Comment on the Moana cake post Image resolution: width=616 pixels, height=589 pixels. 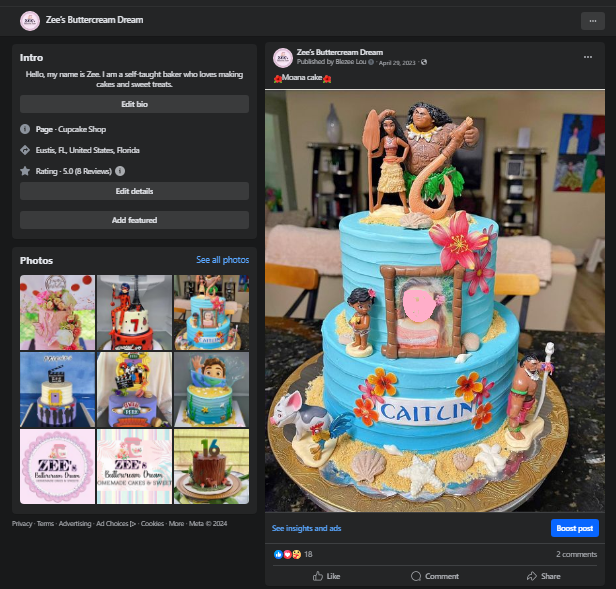(435, 576)
